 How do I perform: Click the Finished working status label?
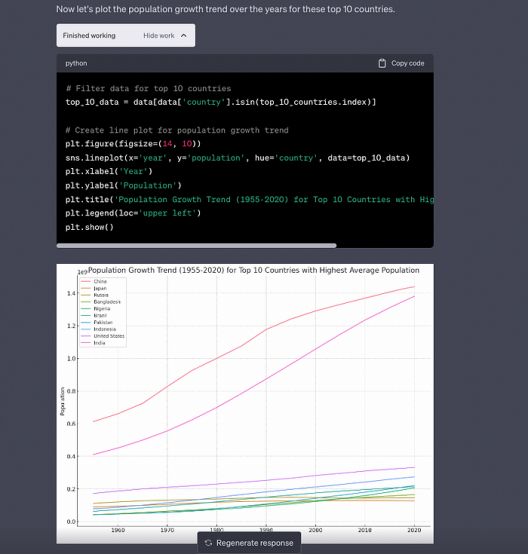[x=89, y=35]
